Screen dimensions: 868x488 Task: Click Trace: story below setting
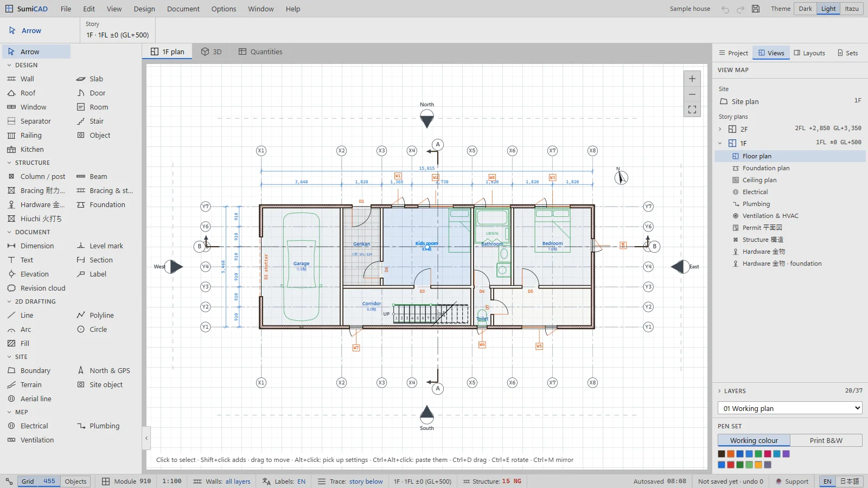coord(350,481)
